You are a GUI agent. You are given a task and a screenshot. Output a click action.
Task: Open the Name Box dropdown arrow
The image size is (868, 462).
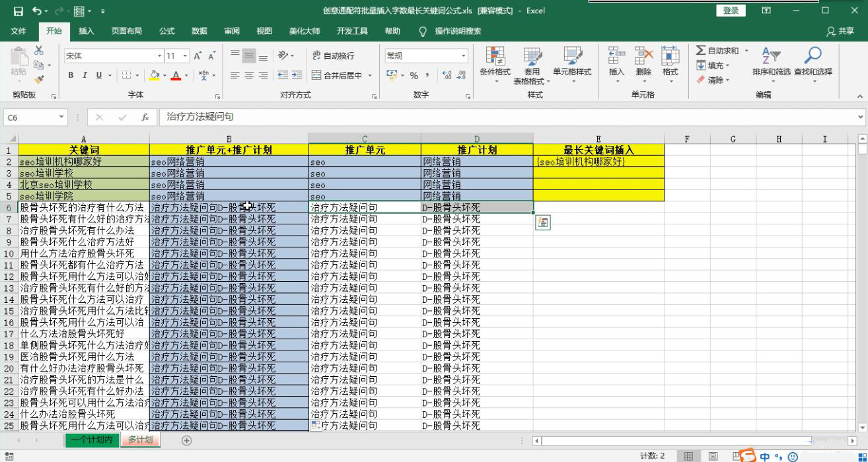tap(61, 117)
